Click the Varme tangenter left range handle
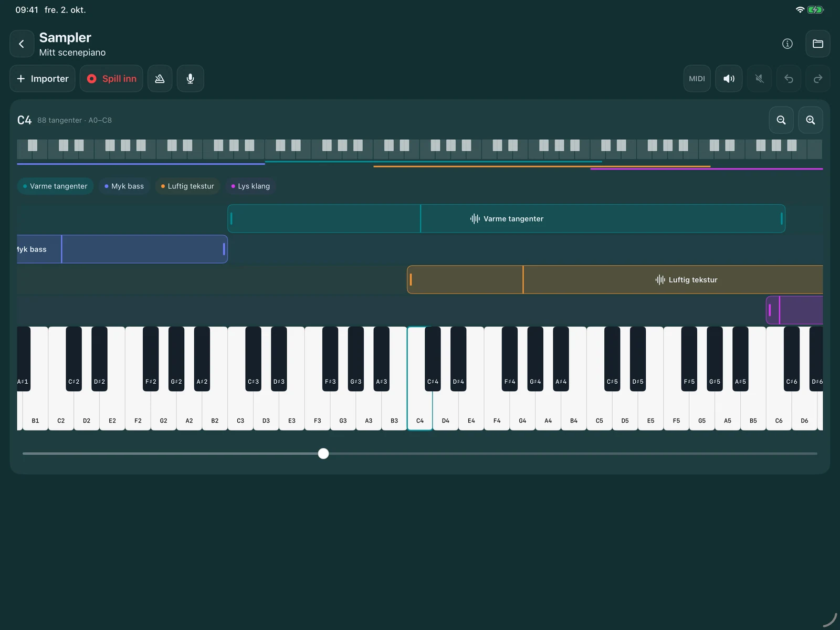The height and width of the screenshot is (630, 840). 232,219
